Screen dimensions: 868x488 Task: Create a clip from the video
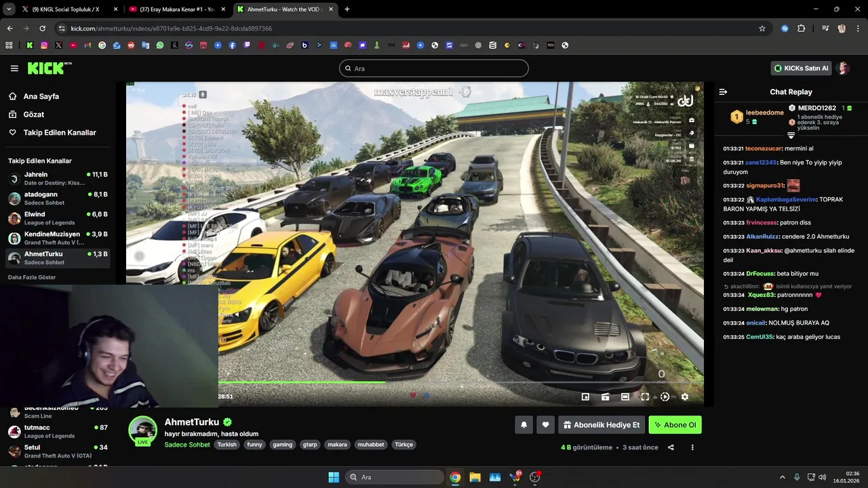point(605,397)
